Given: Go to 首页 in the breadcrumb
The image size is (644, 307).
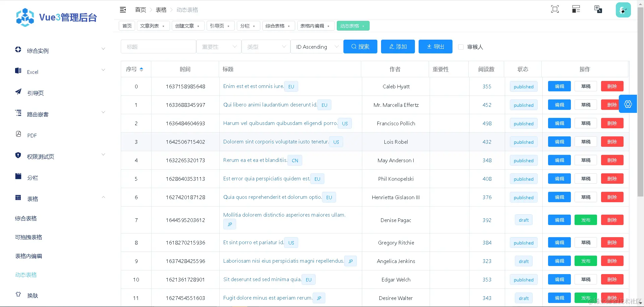Looking at the screenshot, I should click(141, 10).
